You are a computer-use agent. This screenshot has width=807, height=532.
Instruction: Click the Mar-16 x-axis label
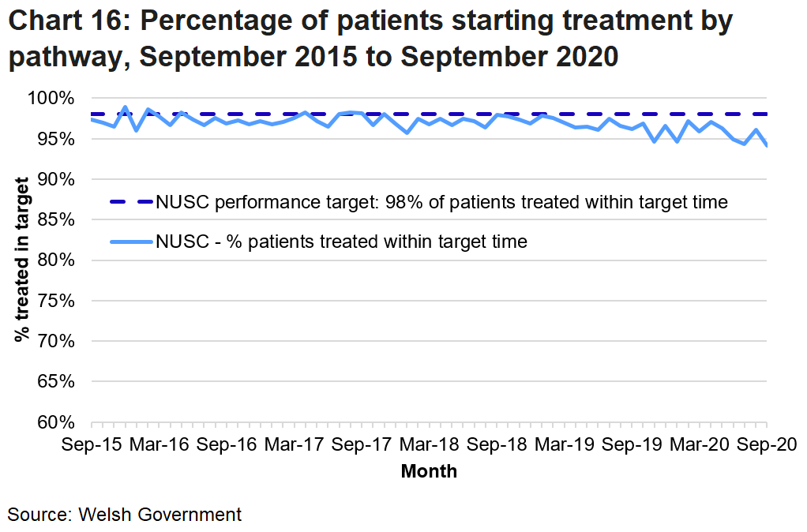(160, 444)
